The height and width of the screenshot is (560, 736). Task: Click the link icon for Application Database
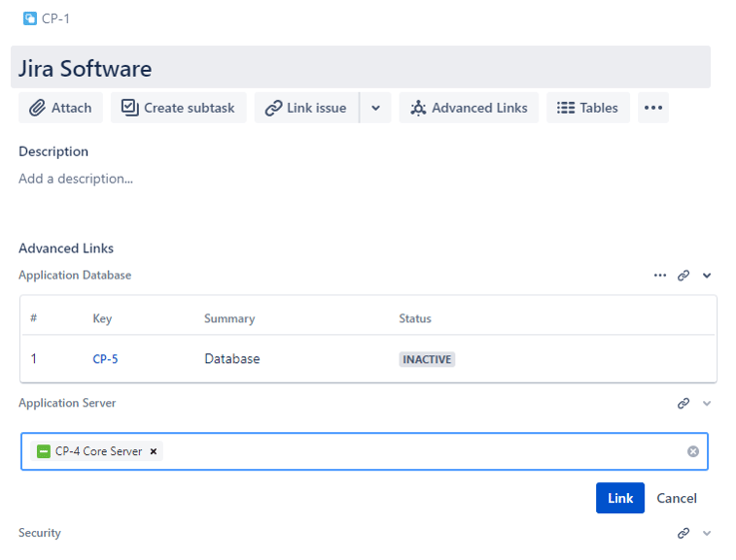point(684,276)
